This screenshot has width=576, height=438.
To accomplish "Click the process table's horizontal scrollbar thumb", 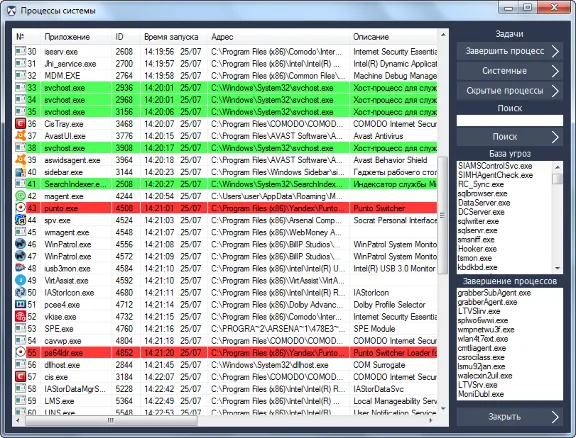I will [x=111, y=420].
